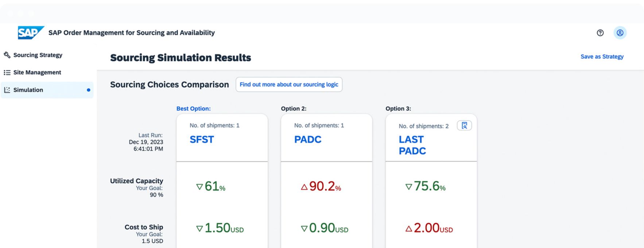The width and height of the screenshot is (644, 248).
Task: Click the Sourcing Strategy wrench icon
Action: (x=7, y=55)
